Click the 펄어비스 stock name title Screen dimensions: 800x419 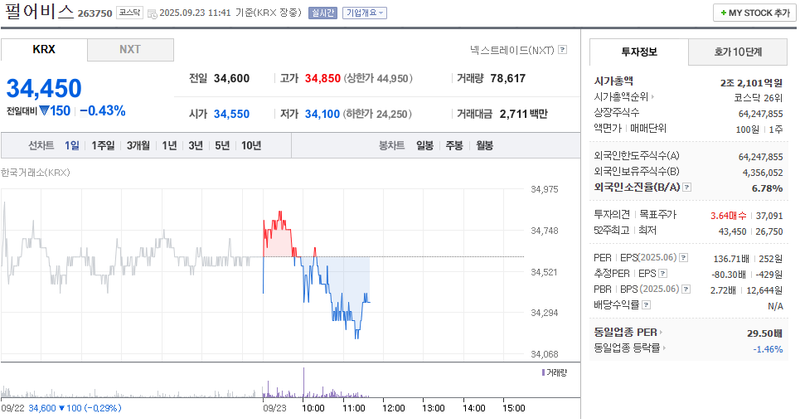tap(39, 12)
